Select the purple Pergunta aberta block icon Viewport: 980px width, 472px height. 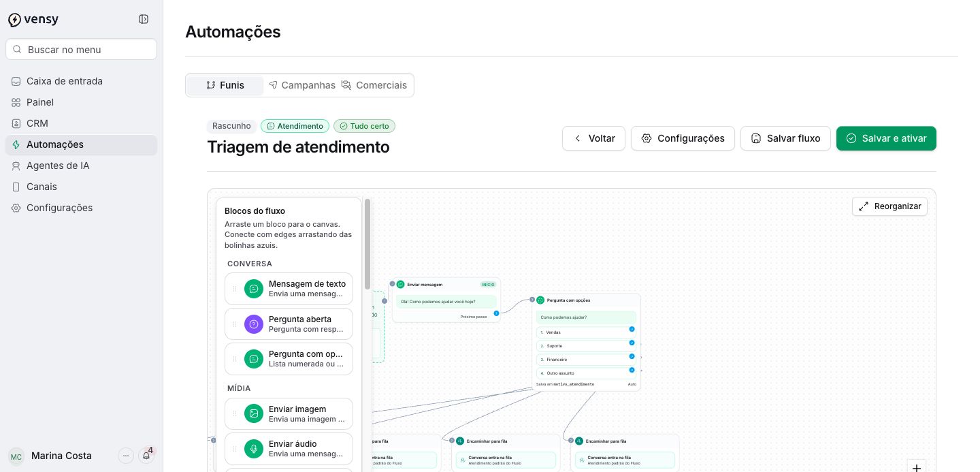coord(254,324)
